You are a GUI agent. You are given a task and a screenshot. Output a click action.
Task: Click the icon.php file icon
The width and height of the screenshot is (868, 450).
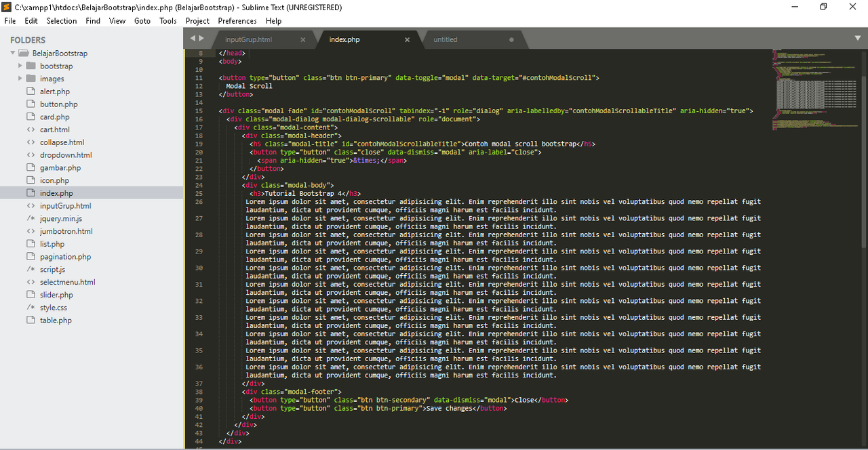pos(31,180)
